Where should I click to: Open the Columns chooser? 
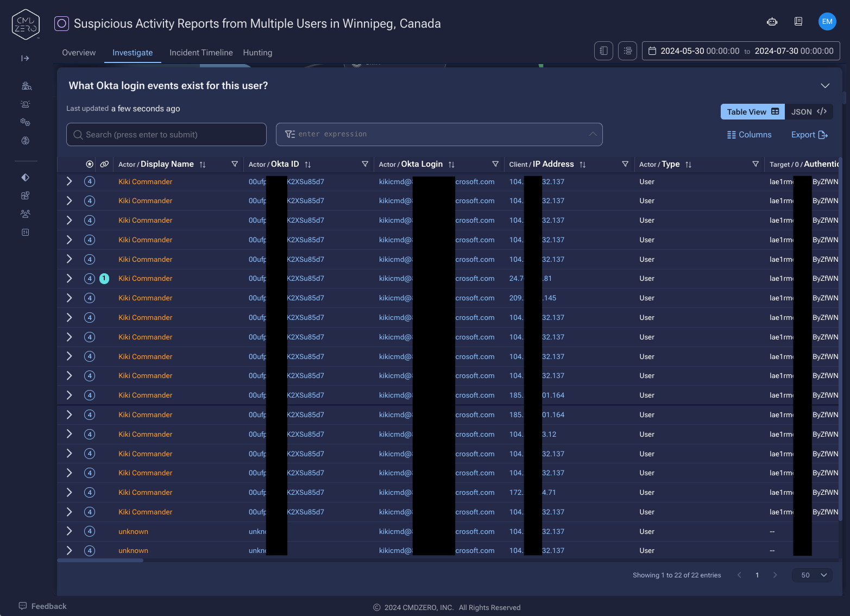(749, 135)
